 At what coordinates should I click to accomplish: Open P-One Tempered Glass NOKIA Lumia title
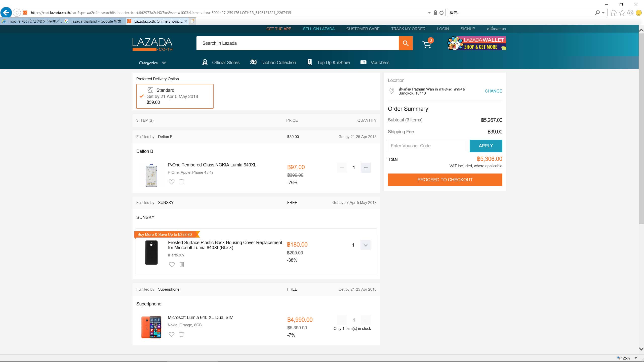click(212, 165)
